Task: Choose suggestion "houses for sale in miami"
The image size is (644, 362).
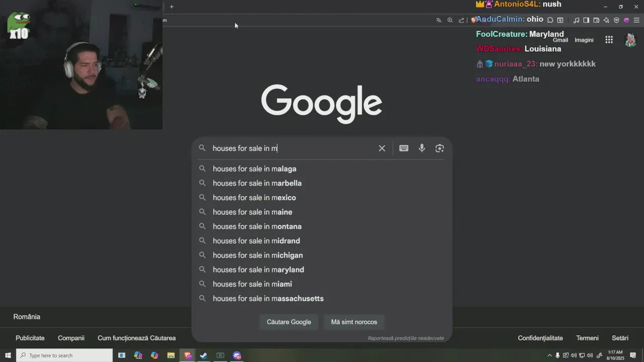Action: tap(322, 284)
